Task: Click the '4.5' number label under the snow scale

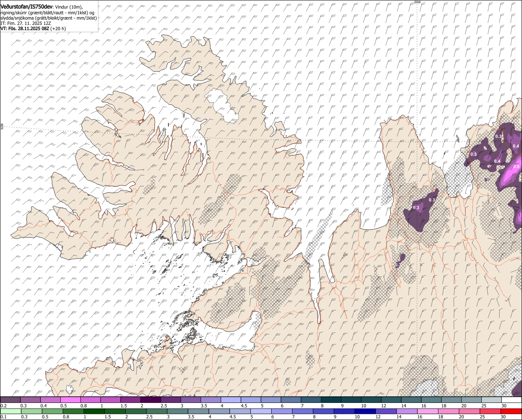Action: tap(244, 406)
